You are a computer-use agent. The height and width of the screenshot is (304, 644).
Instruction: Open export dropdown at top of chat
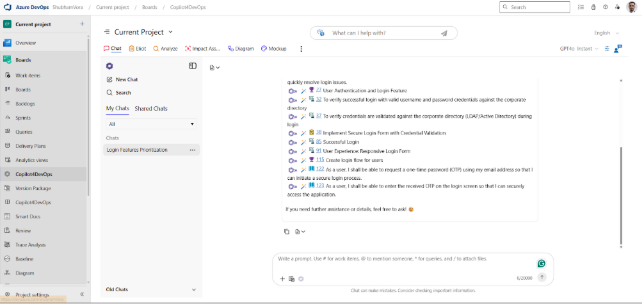click(x=214, y=67)
